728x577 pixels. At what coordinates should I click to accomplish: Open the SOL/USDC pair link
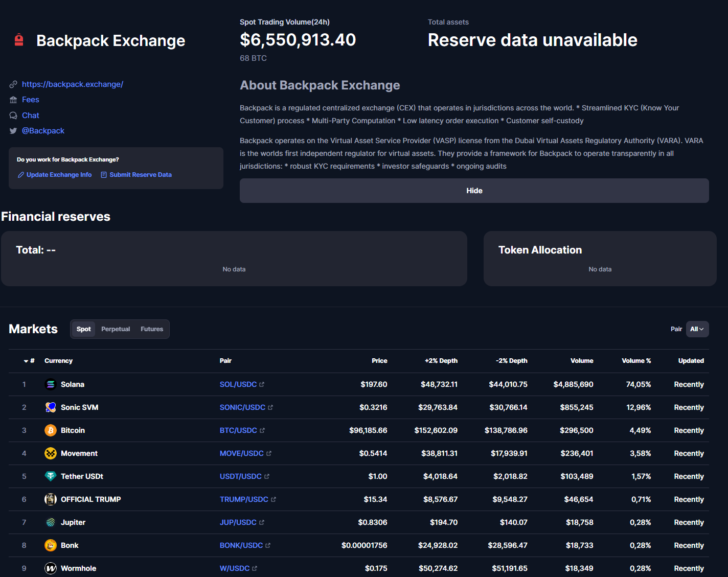coord(238,384)
